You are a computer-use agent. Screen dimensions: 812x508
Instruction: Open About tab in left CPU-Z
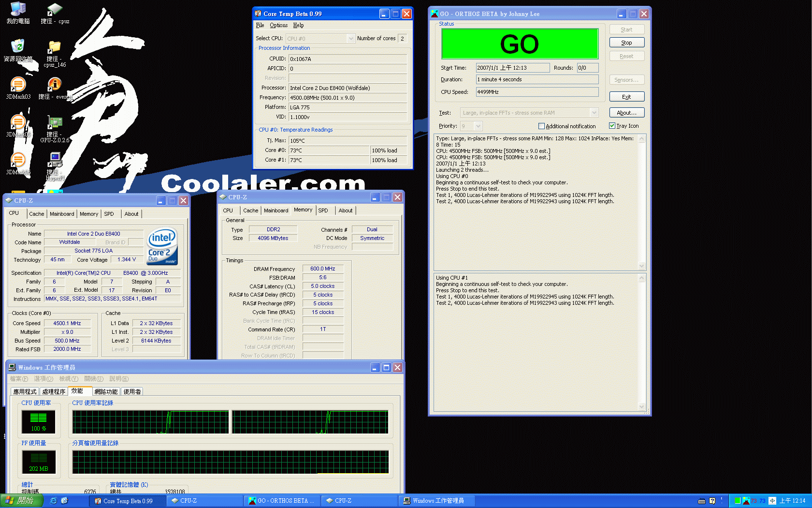pos(131,214)
